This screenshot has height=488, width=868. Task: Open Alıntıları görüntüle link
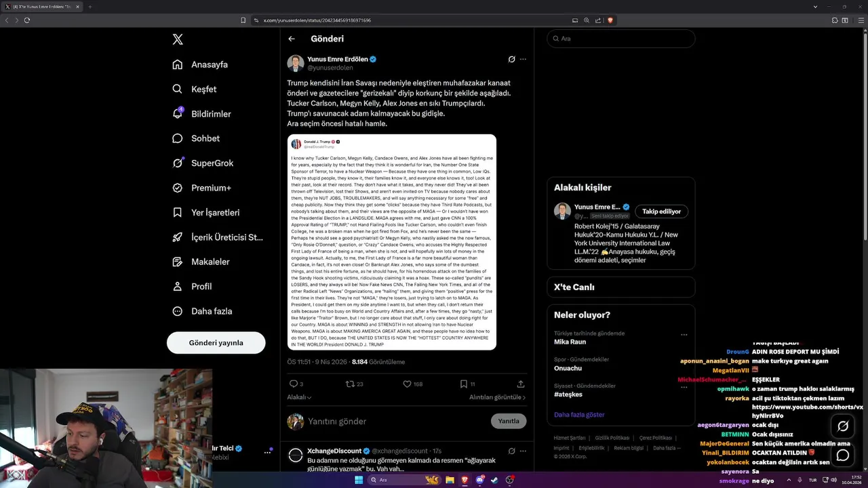pos(498,397)
